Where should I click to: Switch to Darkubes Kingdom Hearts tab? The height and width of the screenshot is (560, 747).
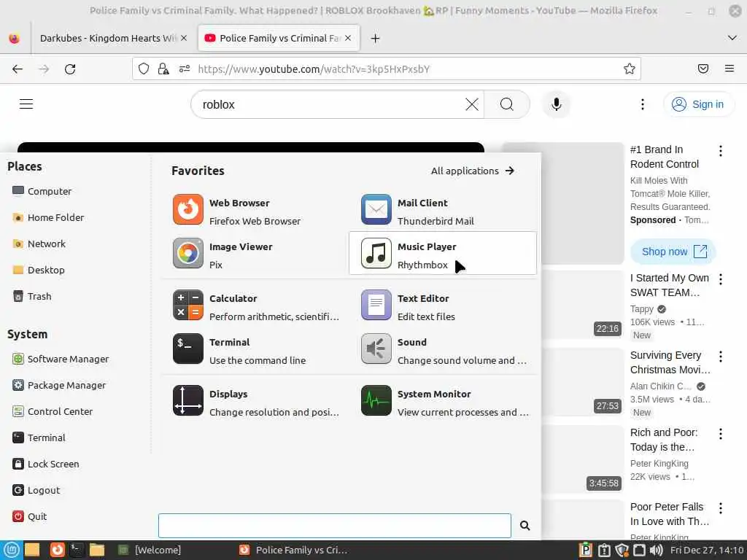click(x=108, y=38)
